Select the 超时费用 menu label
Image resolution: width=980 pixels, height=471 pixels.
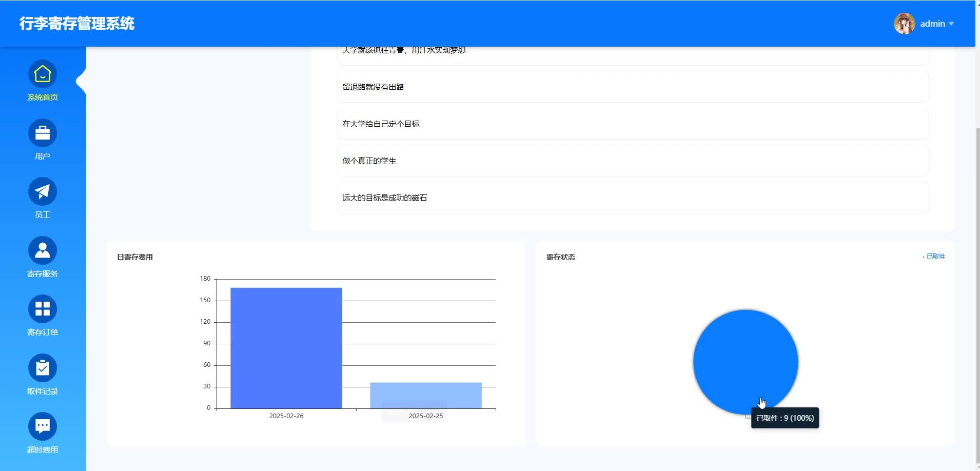(43, 450)
